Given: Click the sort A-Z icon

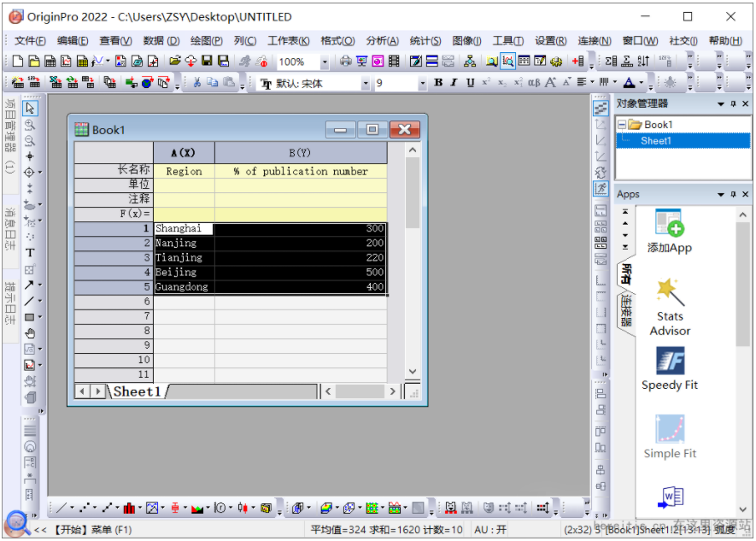Looking at the screenshot, I should pos(643,62).
